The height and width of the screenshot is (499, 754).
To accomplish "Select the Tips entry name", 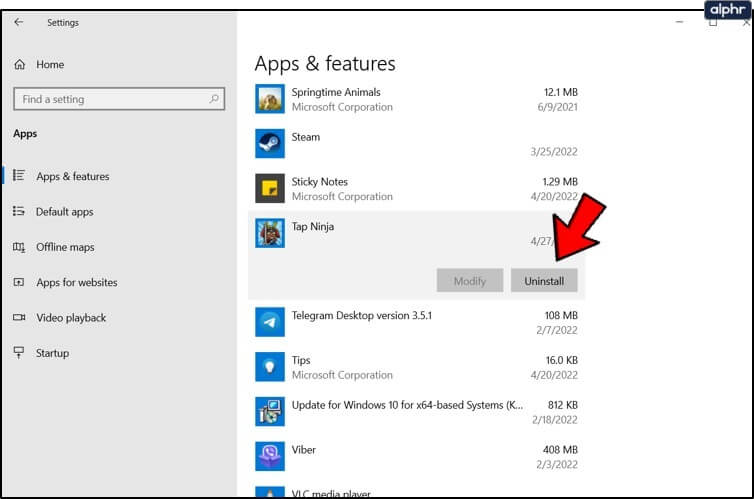I will 301,361.
